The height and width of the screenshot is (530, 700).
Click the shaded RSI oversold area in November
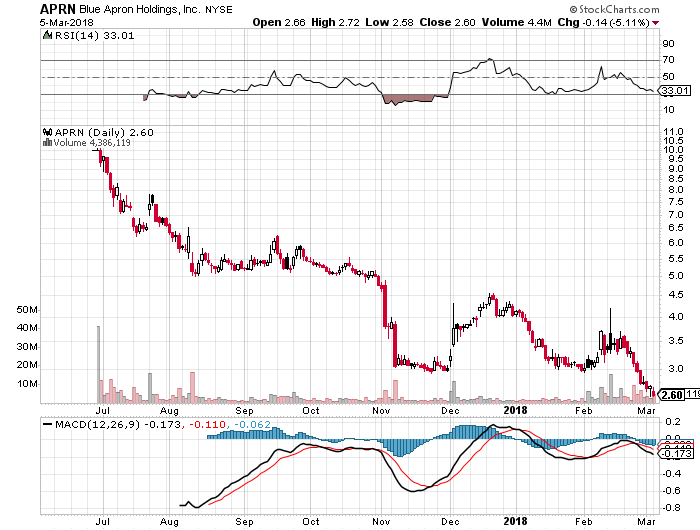[408, 99]
